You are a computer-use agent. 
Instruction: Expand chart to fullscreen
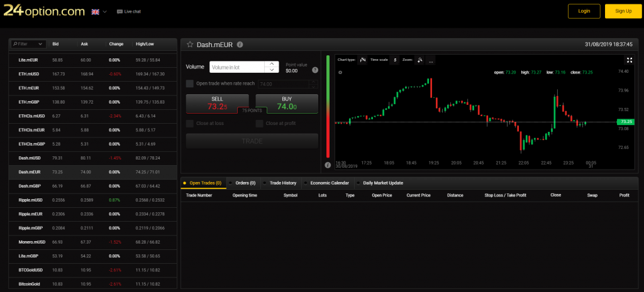tap(629, 60)
